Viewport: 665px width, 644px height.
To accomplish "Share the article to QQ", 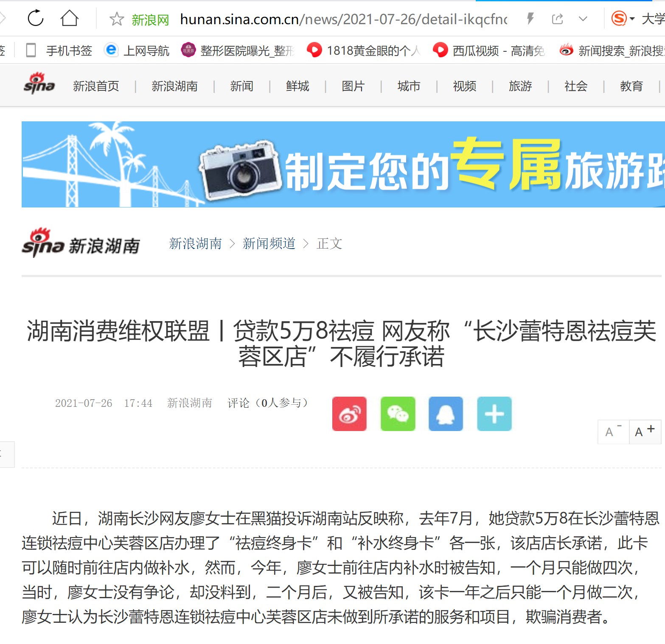I will [446, 414].
